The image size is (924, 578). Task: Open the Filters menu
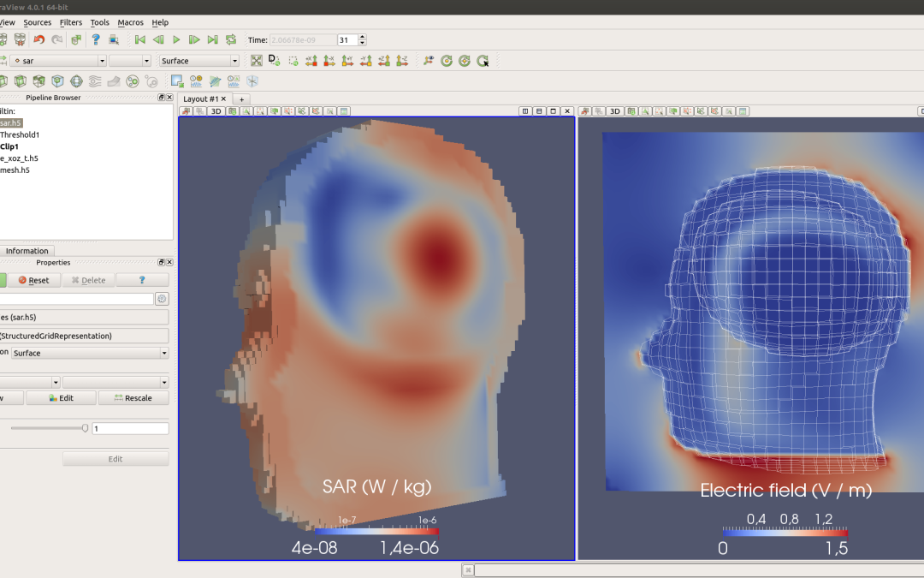tap(71, 22)
